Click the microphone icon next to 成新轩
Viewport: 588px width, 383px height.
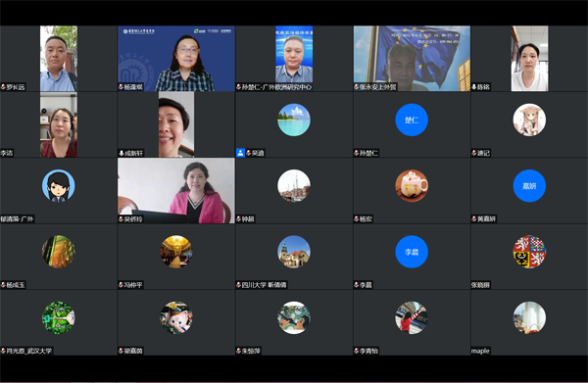click(x=122, y=153)
